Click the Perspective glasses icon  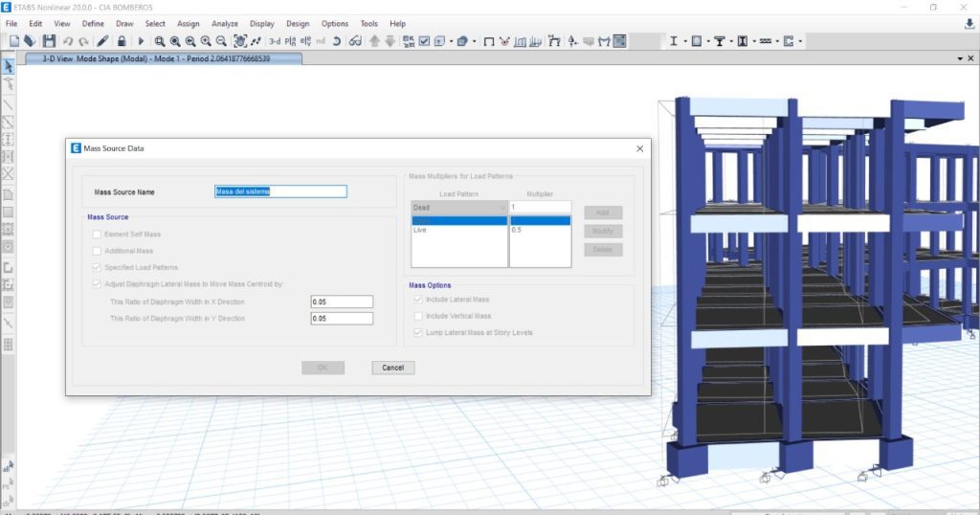click(355, 41)
